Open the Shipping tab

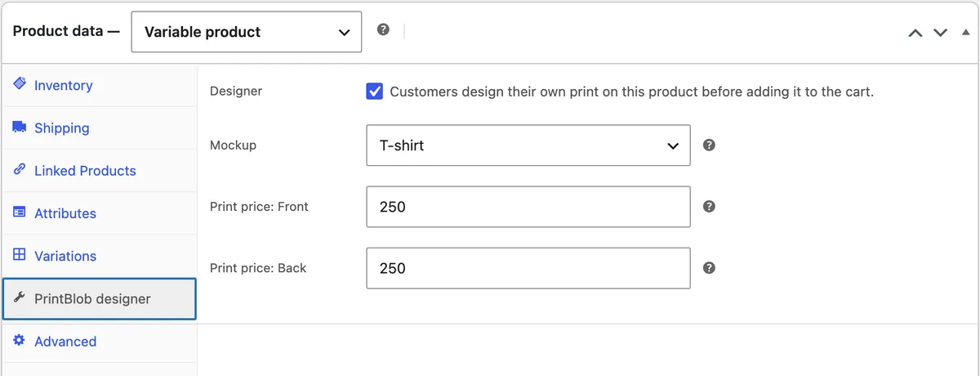pyautogui.click(x=100, y=128)
